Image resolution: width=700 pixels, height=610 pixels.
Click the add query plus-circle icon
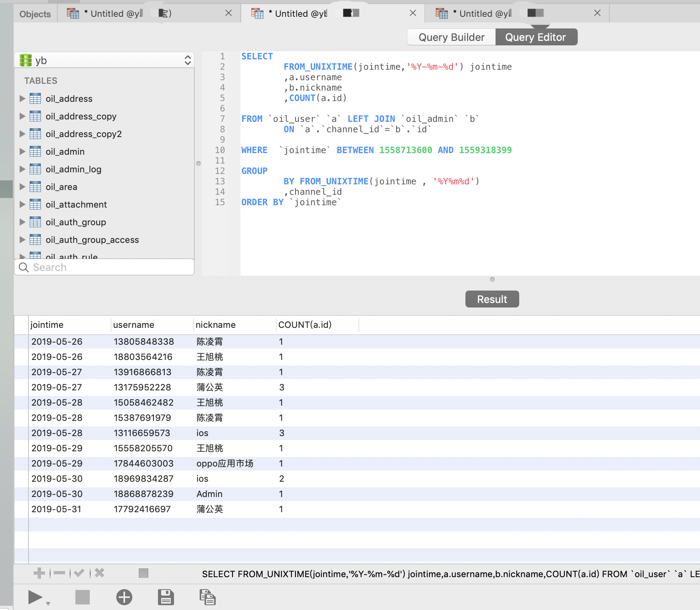point(124,597)
